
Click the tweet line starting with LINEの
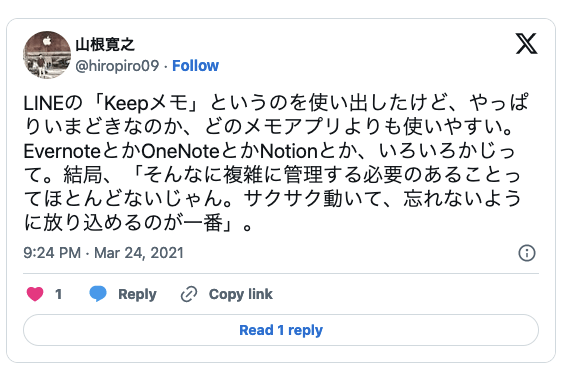click(x=276, y=103)
